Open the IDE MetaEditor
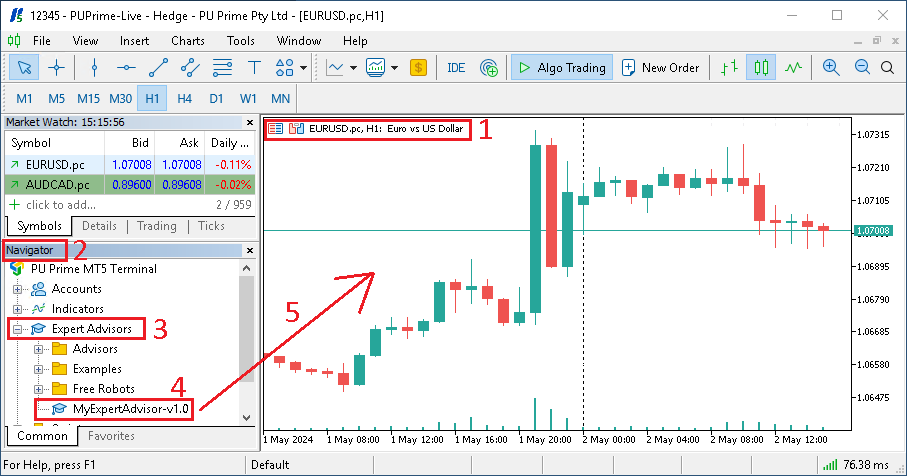The width and height of the screenshot is (907, 476). coord(456,68)
